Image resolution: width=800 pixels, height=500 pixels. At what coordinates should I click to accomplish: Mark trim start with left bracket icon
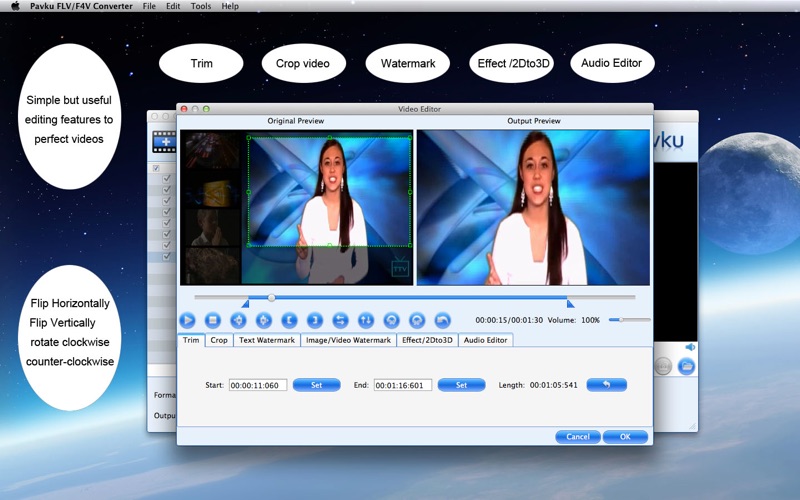[x=289, y=320]
